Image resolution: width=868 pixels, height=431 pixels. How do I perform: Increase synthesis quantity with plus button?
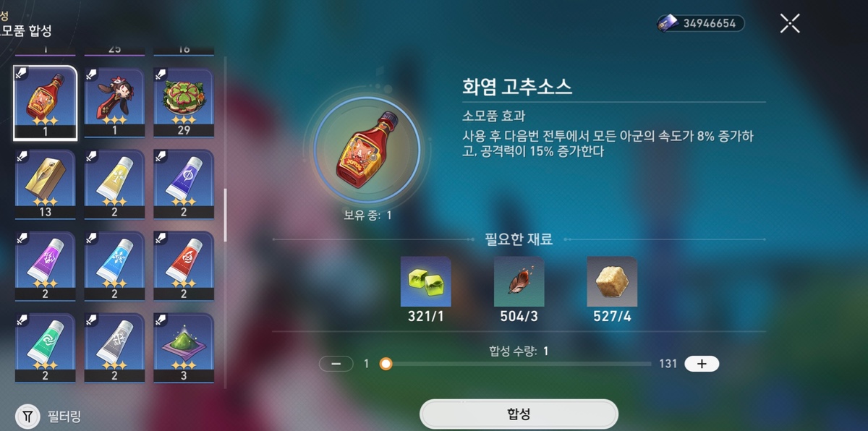(702, 364)
